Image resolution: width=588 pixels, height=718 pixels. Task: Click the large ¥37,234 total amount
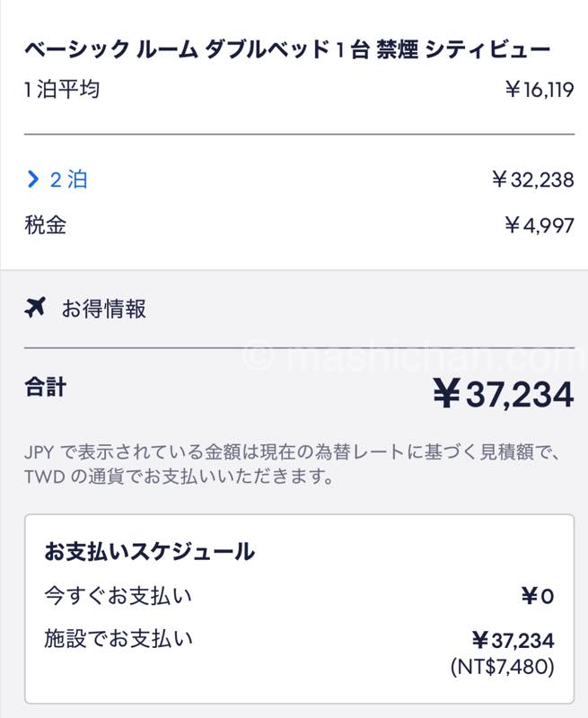coord(503,394)
